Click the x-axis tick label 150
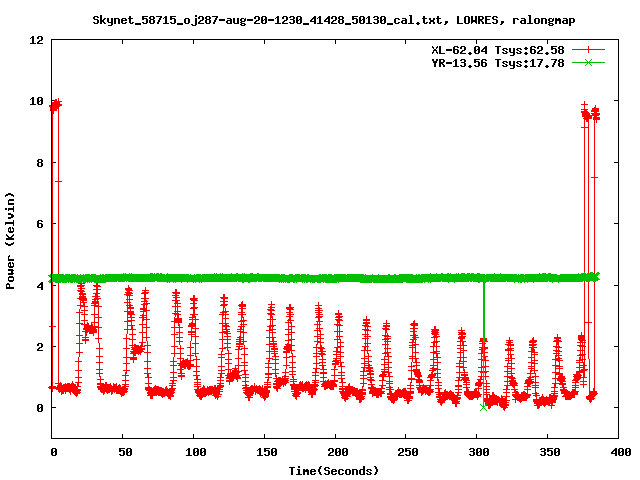This screenshot has width=640, height=480. tap(267, 452)
